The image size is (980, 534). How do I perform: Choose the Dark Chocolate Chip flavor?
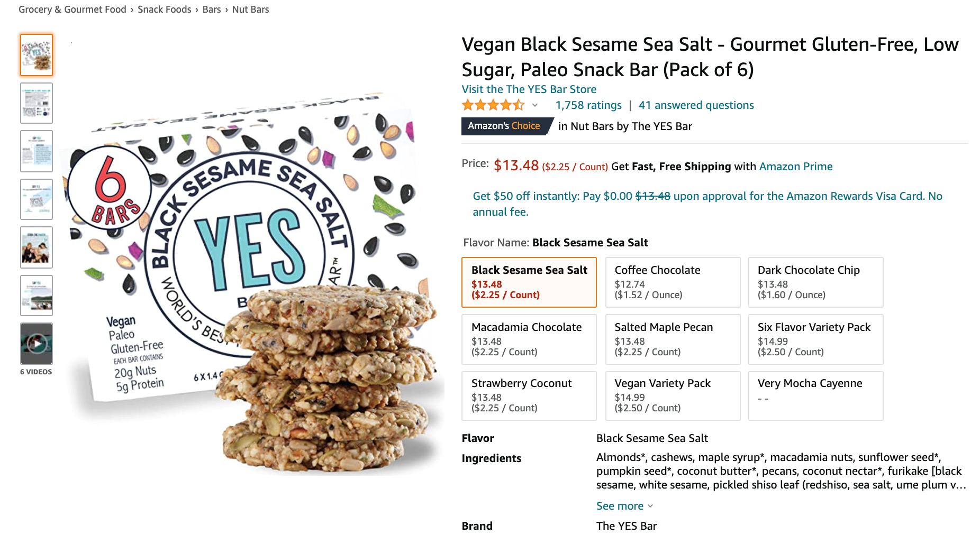click(815, 282)
